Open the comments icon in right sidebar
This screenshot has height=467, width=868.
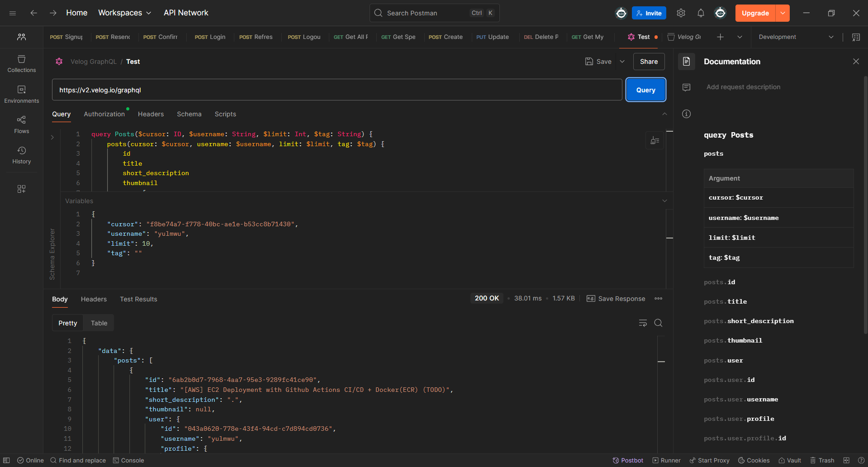coord(686,87)
